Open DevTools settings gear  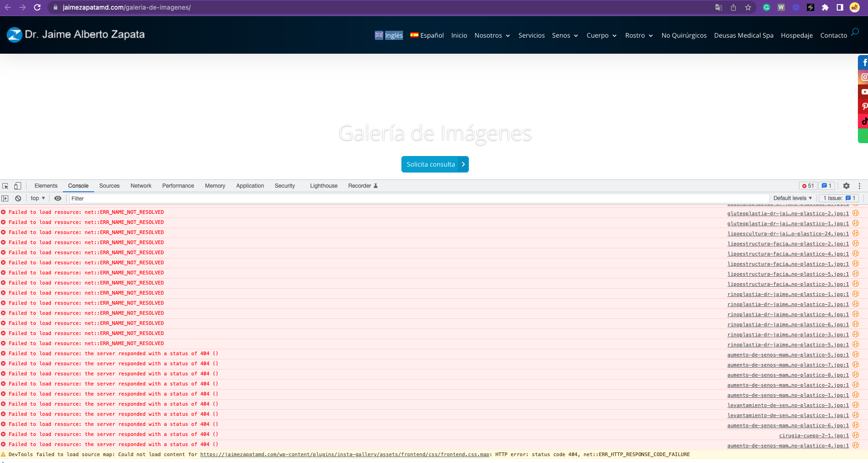[x=846, y=186]
